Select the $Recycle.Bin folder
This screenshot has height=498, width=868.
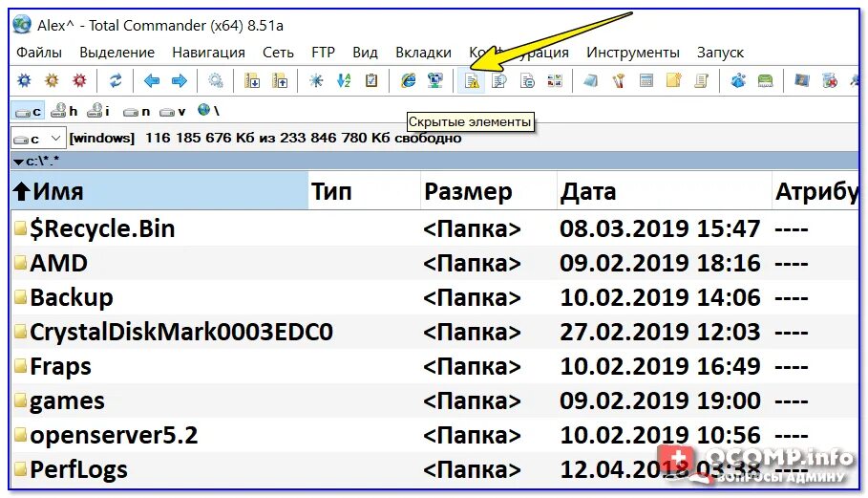(102, 228)
